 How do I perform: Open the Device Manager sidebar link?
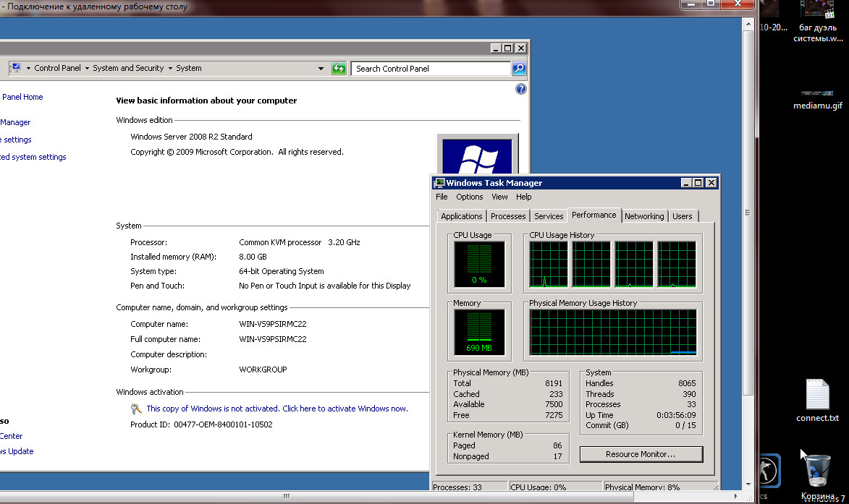click(15, 123)
